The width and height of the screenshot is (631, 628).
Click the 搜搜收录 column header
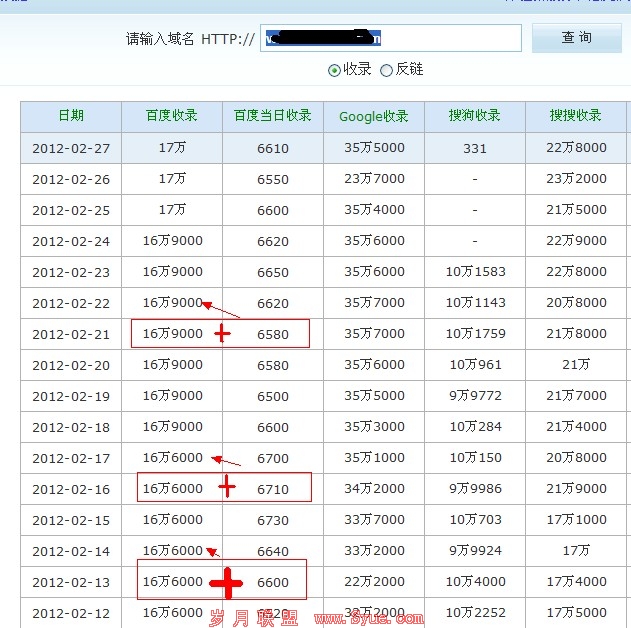576,116
